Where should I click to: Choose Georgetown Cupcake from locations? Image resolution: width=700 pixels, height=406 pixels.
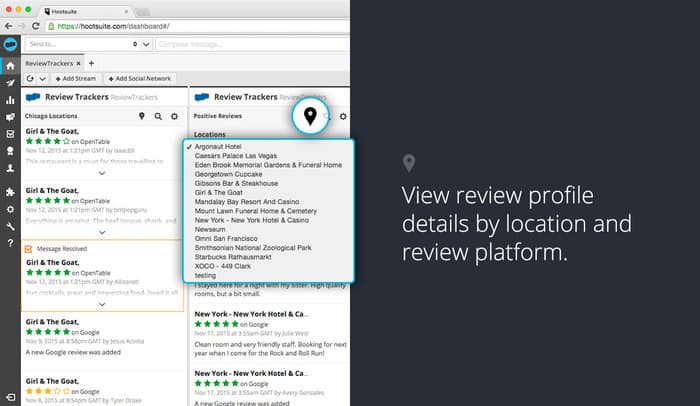(228, 174)
